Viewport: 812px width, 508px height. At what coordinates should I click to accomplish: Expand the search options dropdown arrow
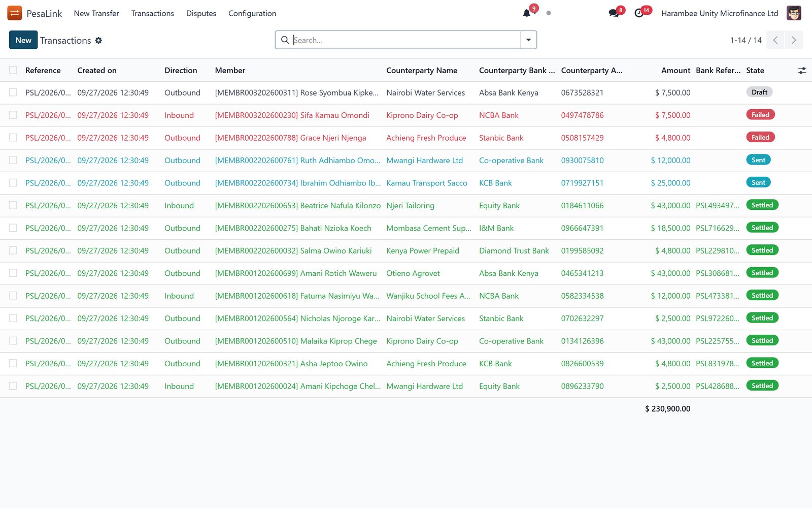528,40
